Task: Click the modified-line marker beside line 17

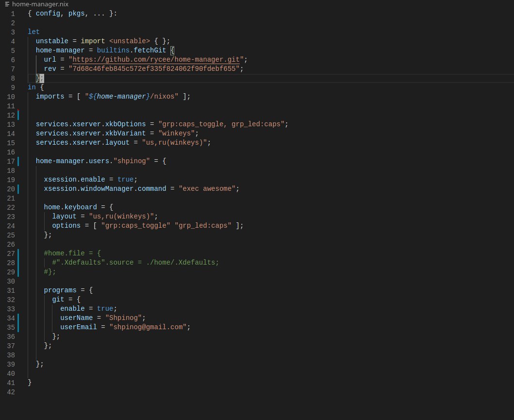Action: click(18, 161)
